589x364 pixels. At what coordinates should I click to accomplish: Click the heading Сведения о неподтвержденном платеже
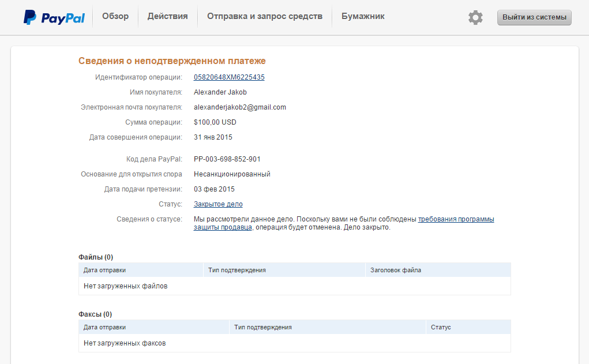click(x=172, y=61)
